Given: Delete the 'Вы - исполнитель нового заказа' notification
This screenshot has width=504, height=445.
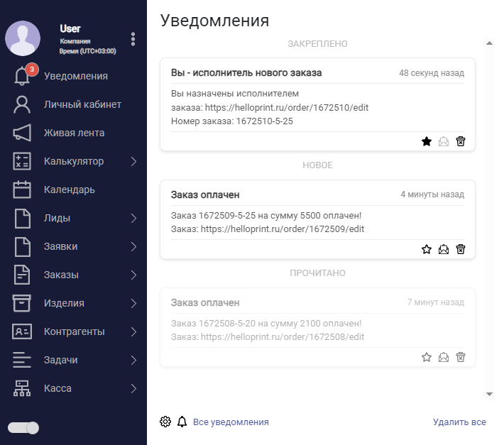Looking at the screenshot, I should (x=461, y=141).
